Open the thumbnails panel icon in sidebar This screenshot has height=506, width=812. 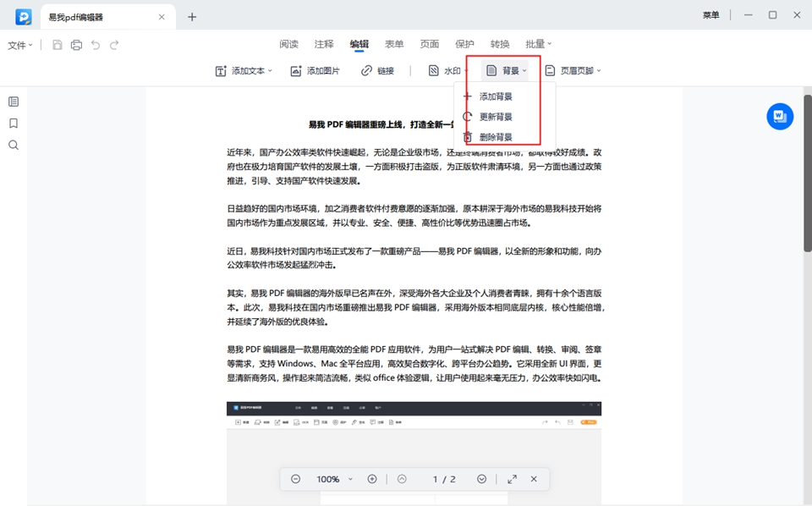(14, 102)
